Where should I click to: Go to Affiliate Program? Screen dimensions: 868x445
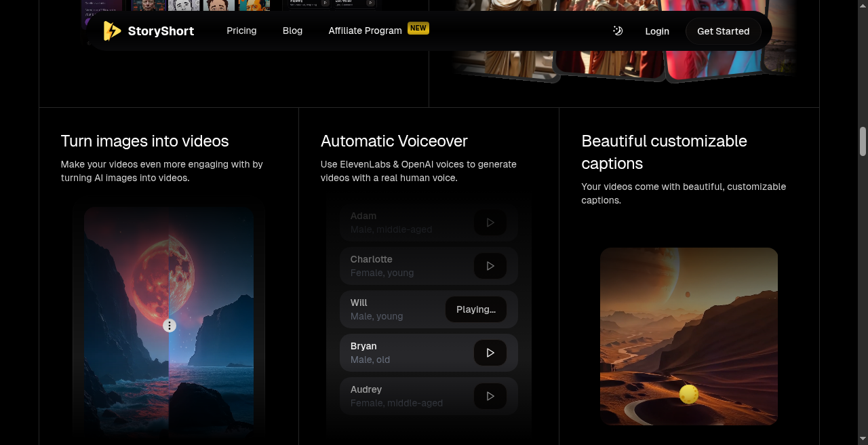(x=365, y=31)
